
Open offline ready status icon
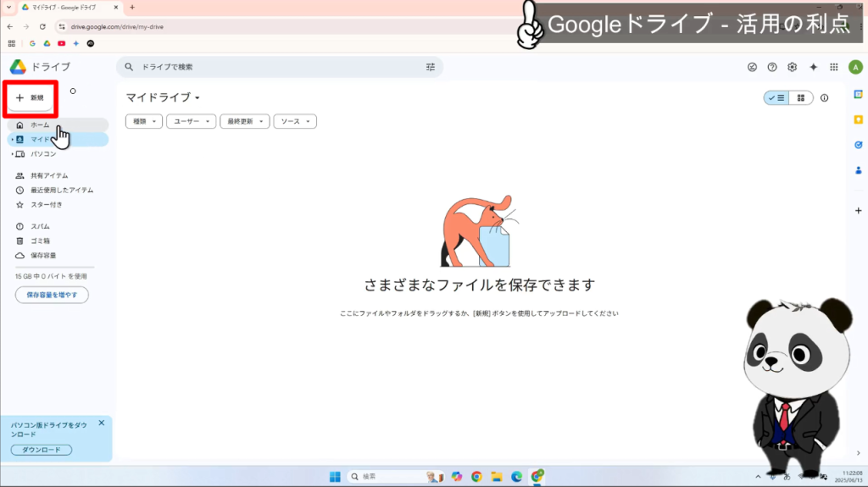(752, 67)
